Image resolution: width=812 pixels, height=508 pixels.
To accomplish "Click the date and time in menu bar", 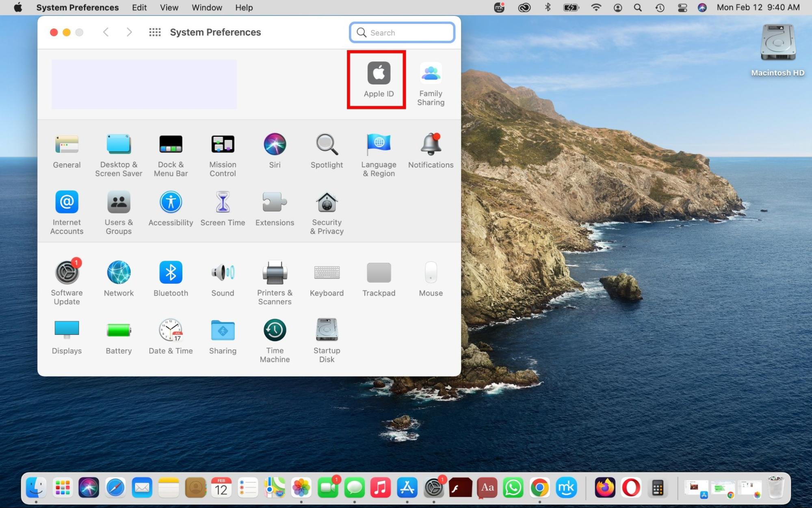I will point(758,7).
